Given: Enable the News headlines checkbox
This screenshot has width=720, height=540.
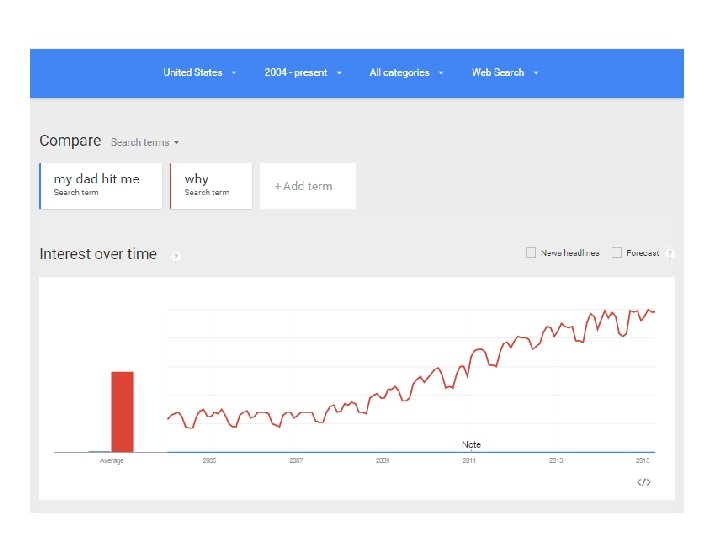Looking at the screenshot, I should coord(531,253).
